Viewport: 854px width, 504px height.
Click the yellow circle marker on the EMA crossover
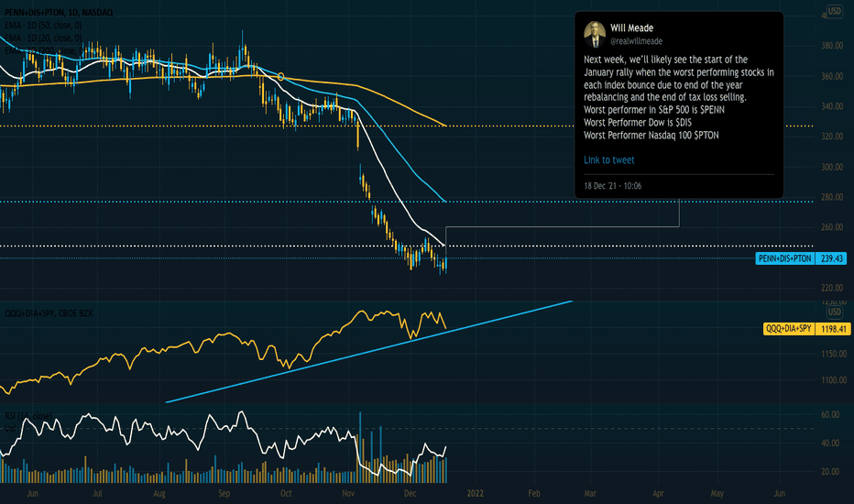click(280, 77)
